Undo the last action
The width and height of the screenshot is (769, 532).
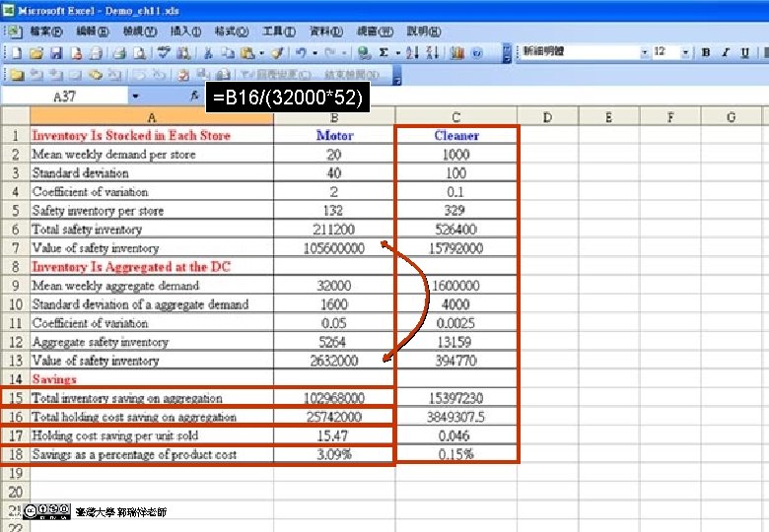301,53
